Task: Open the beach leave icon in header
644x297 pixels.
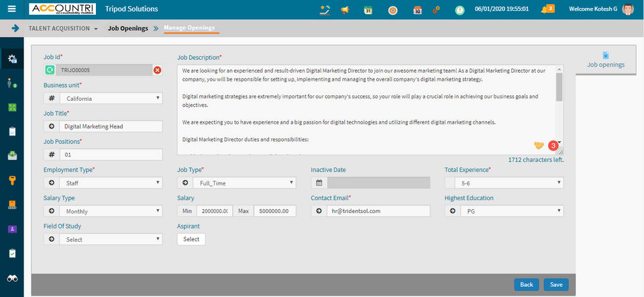Action: tap(325, 10)
